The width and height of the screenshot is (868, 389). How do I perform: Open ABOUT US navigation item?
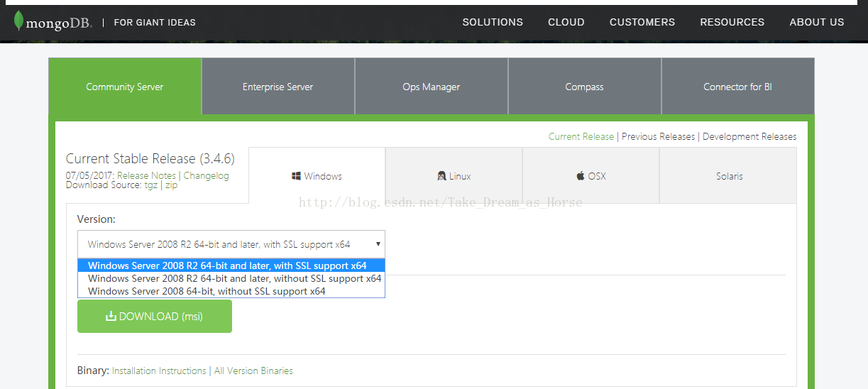click(x=817, y=22)
